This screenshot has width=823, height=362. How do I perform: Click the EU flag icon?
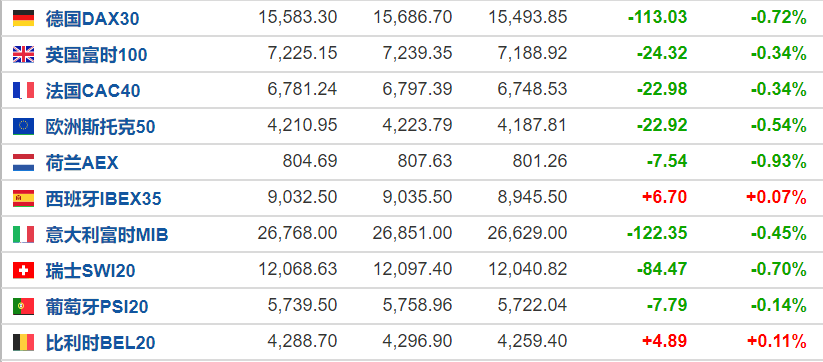pyautogui.click(x=24, y=126)
